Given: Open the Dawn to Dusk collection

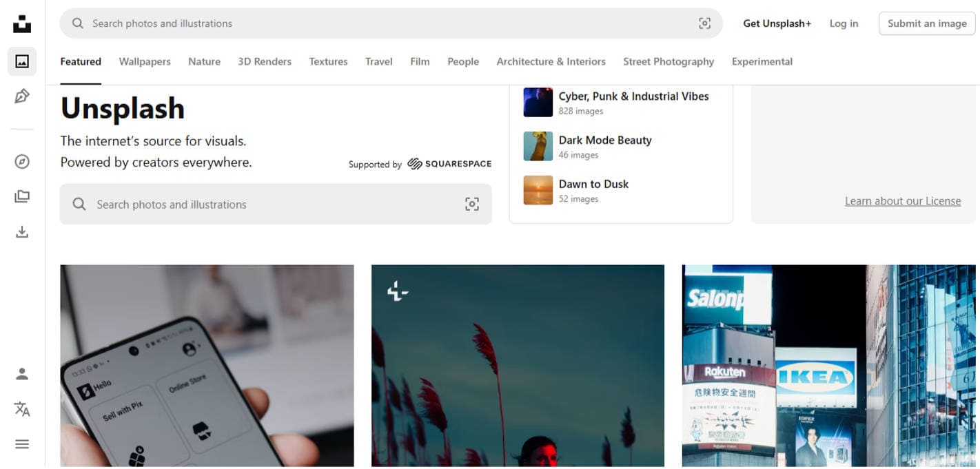Looking at the screenshot, I should pos(593,184).
